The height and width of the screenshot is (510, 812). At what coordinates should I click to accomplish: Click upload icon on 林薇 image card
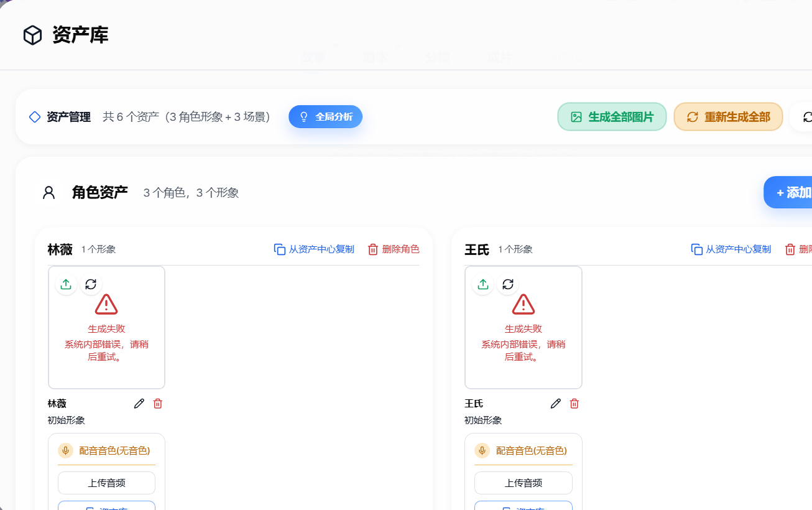(x=66, y=284)
